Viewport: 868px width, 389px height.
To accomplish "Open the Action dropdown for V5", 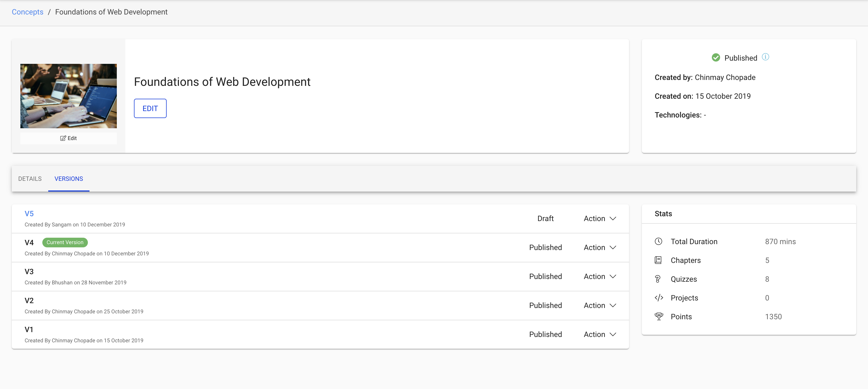I will pos(600,219).
